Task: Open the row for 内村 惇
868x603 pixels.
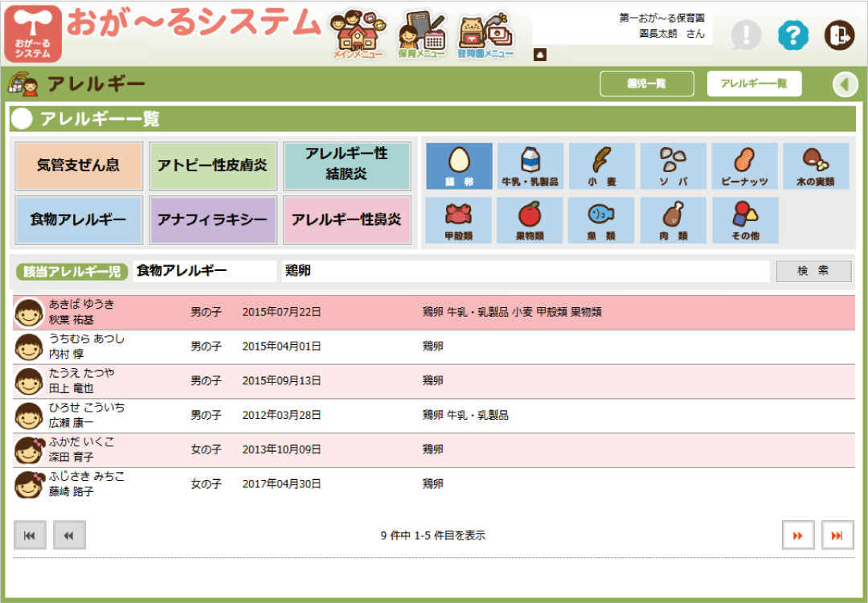Action: click(x=434, y=347)
